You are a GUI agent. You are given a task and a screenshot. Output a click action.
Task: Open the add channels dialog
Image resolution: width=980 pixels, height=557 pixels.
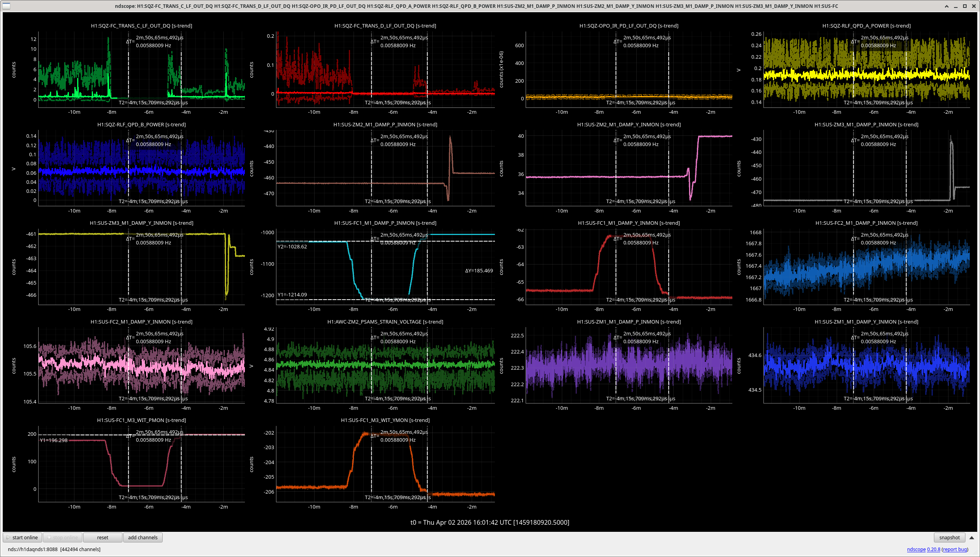point(143,537)
